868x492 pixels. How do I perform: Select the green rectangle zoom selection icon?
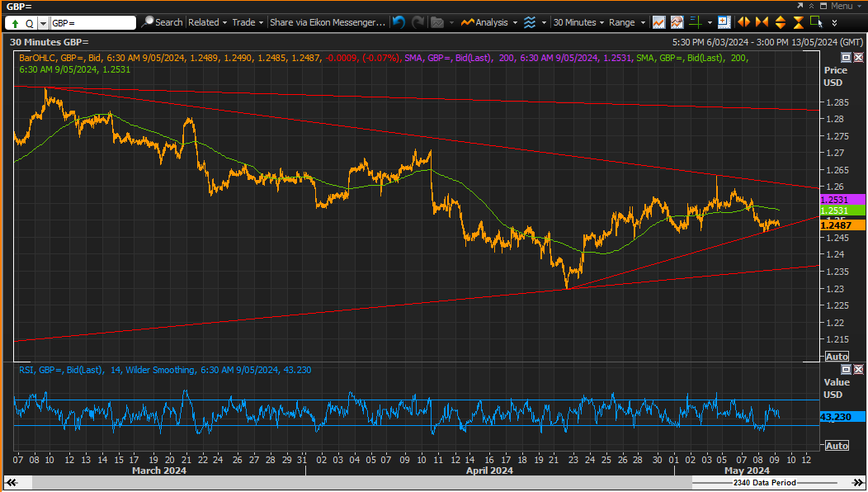816,21
